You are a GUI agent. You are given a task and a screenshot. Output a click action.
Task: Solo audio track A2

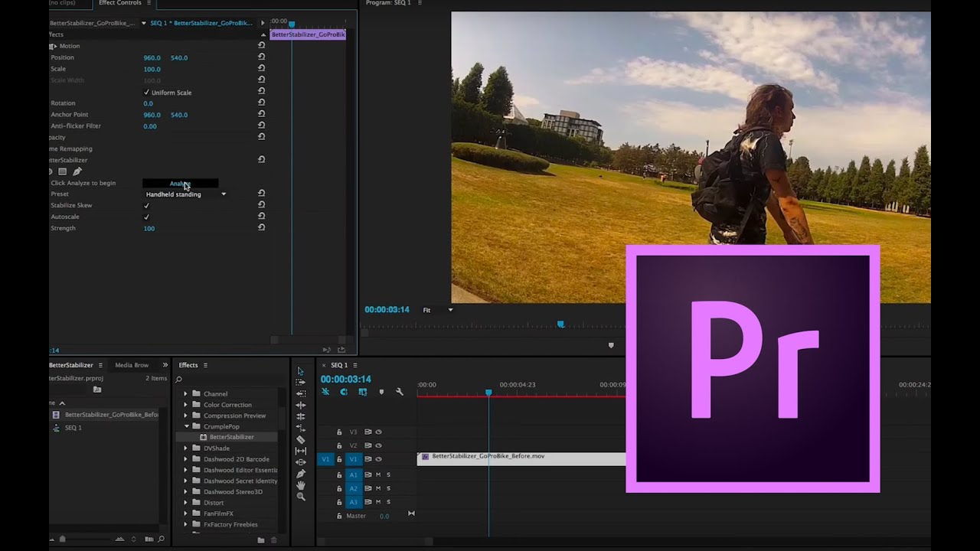coord(388,488)
